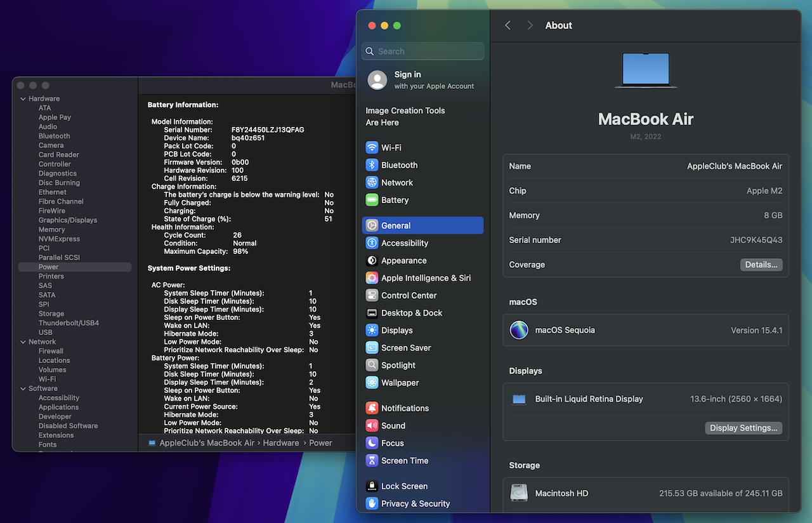The image size is (812, 523).
Task: Select Firewall under Network section
Action: (51, 351)
